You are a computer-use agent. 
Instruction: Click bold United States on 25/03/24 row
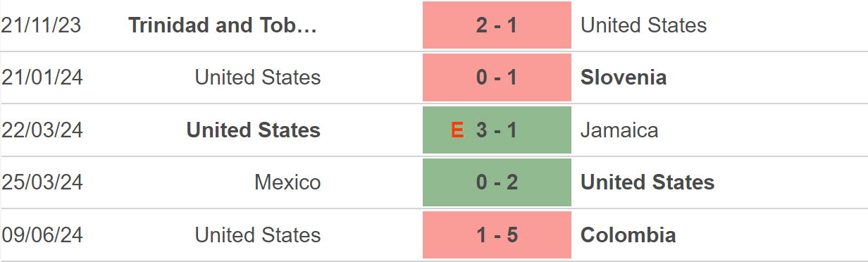point(647,182)
